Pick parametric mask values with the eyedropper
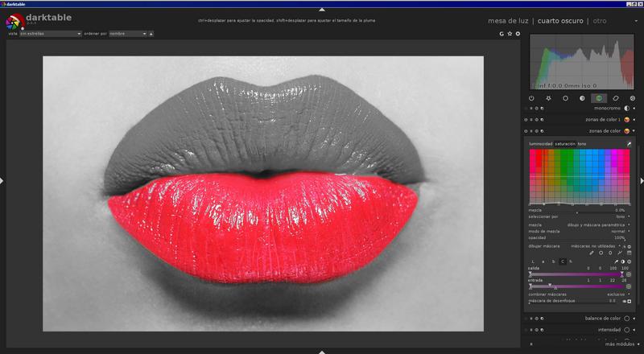The height and width of the screenshot is (354, 644). coord(616,261)
